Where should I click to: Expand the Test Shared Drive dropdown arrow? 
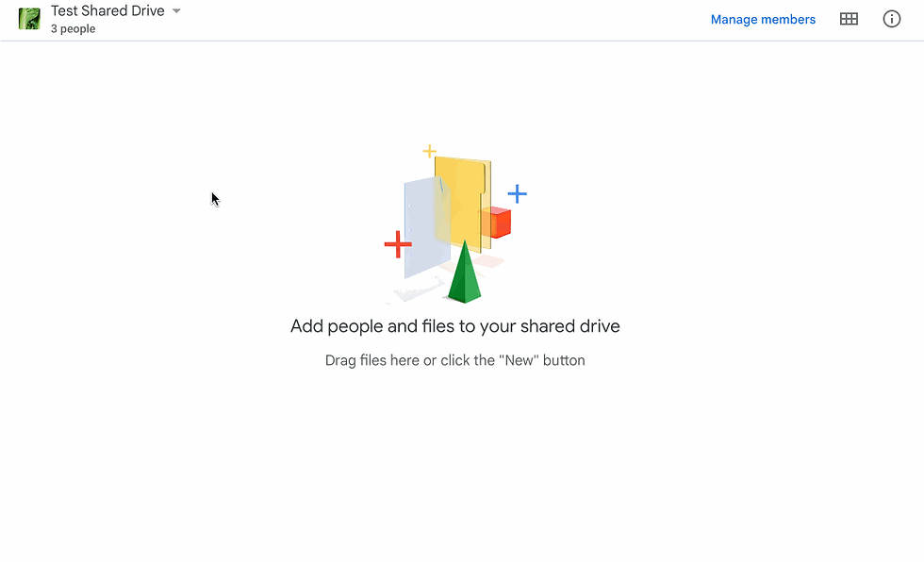click(x=176, y=11)
